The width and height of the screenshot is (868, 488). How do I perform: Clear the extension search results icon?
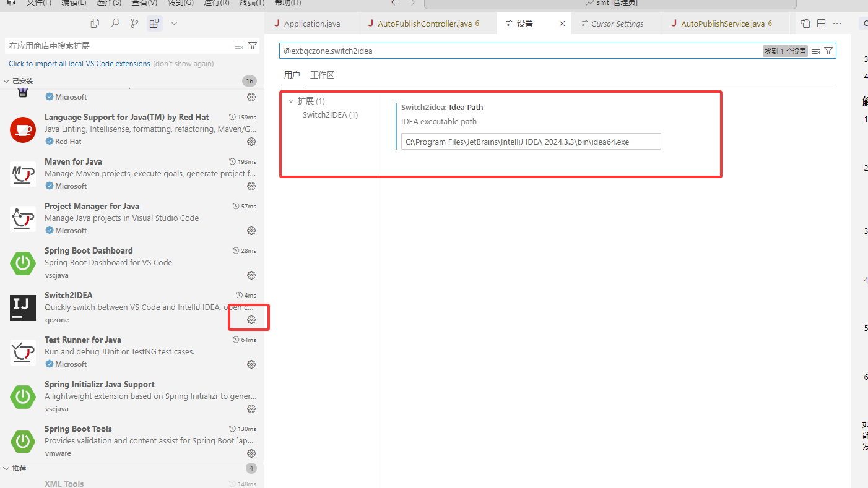pos(239,46)
